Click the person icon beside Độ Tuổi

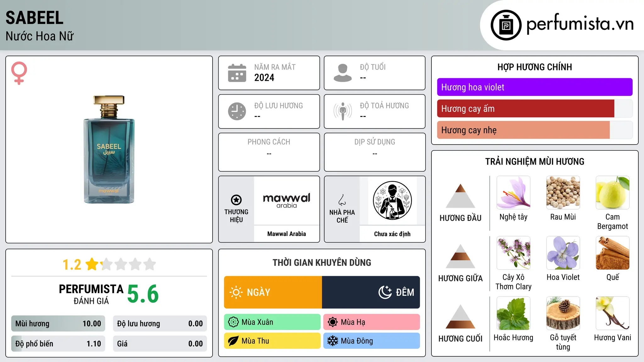[343, 73]
